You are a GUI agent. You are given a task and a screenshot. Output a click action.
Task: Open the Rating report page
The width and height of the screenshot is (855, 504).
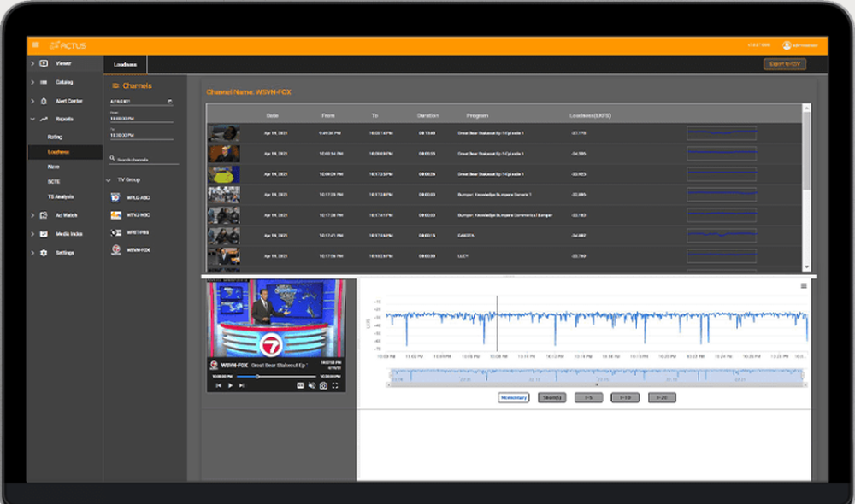tap(56, 136)
